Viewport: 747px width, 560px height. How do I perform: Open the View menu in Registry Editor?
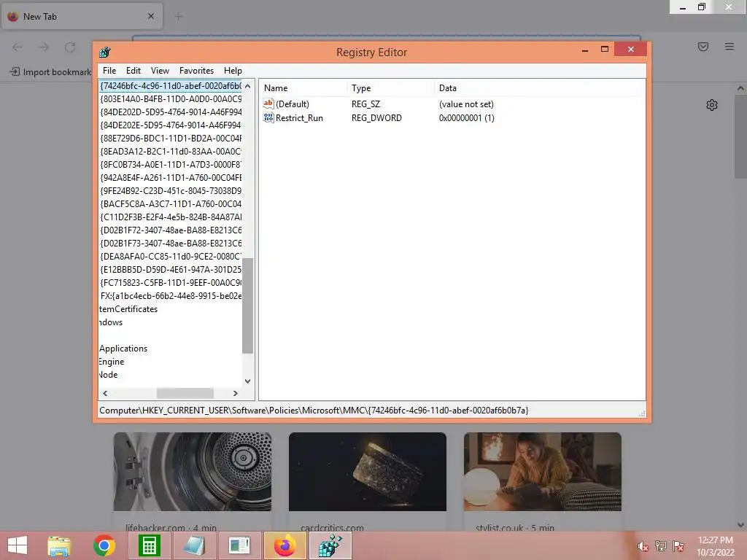pos(160,71)
